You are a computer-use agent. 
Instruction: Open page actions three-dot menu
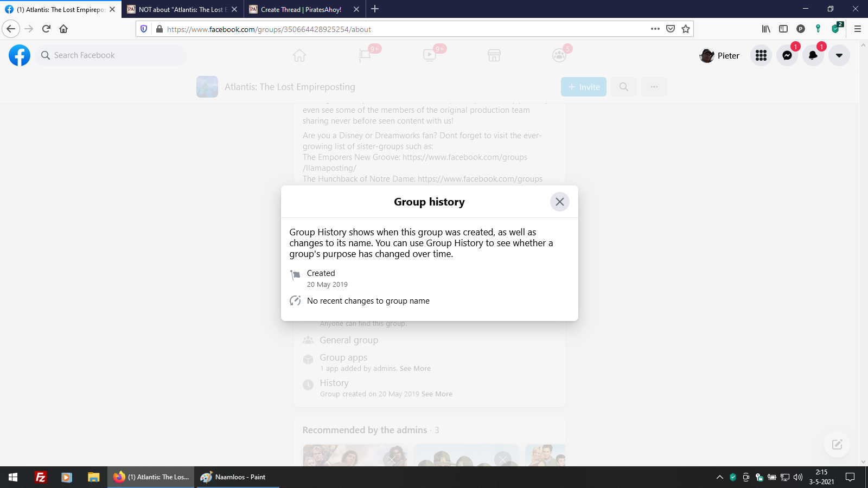click(x=655, y=29)
